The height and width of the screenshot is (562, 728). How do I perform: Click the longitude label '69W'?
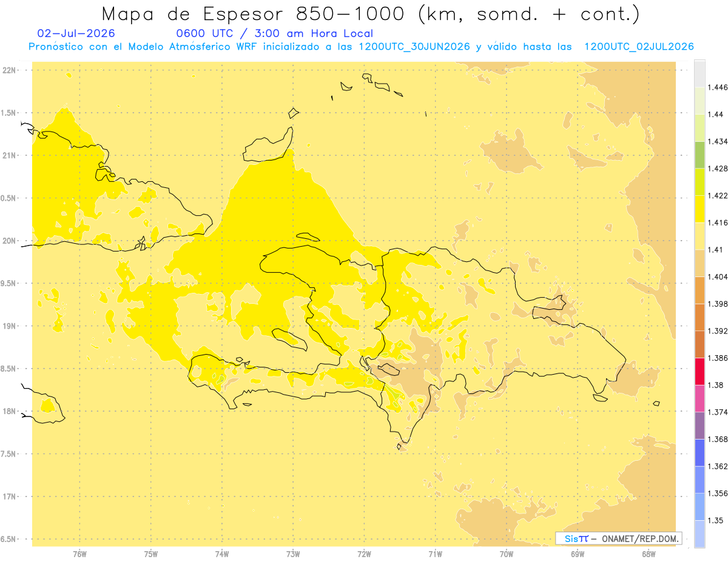pyautogui.click(x=578, y=554)
